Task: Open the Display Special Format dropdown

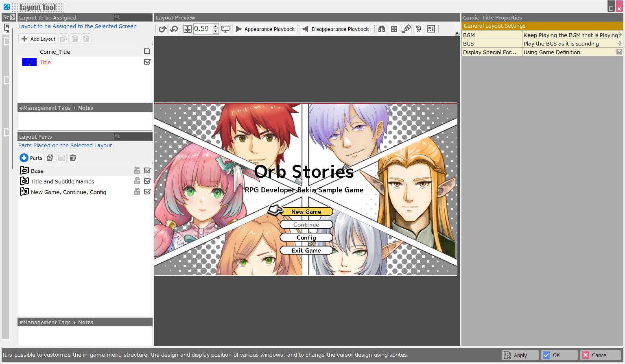Action: [619, 52]
